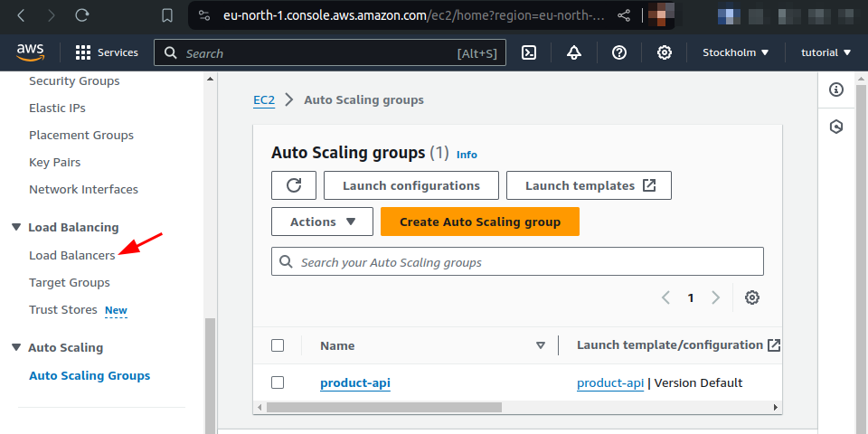Click the table scrollbar right arrow
Image resolution: width=868 pixels, height=434 pixels.
point(776,408)
